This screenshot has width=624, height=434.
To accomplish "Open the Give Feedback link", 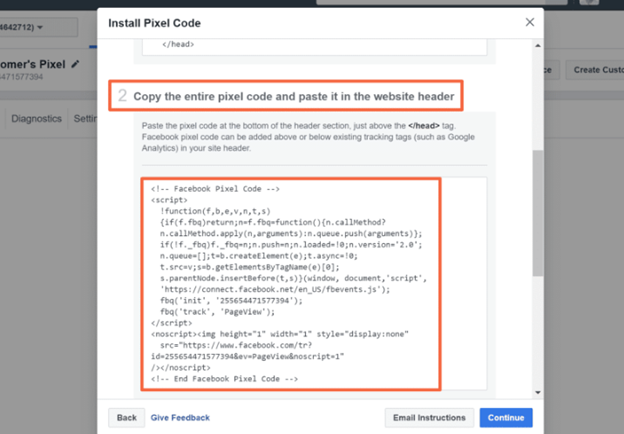I will [180, 418].
